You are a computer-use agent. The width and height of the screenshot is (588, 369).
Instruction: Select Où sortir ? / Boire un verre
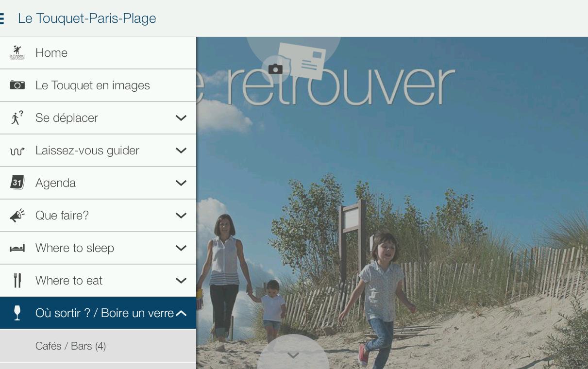pos(98,313)
